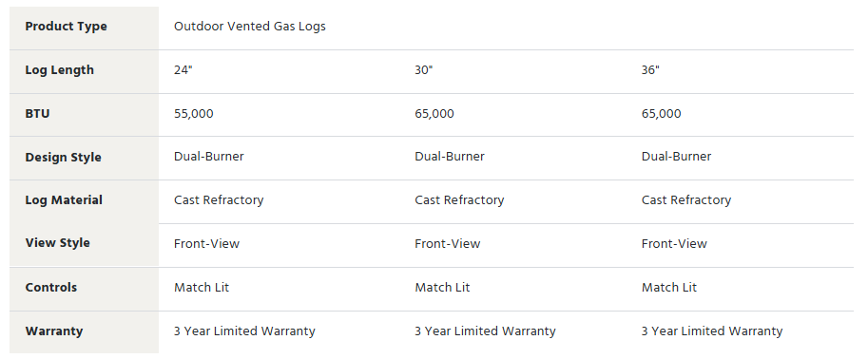Click 3 Year Limited Warranty for 36"

coord(712,331)
